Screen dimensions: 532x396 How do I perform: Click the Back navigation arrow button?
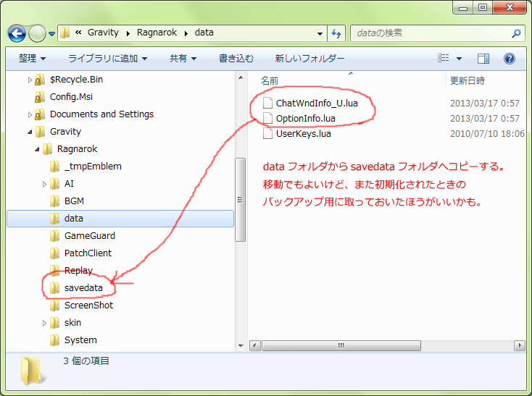(17, 33)
